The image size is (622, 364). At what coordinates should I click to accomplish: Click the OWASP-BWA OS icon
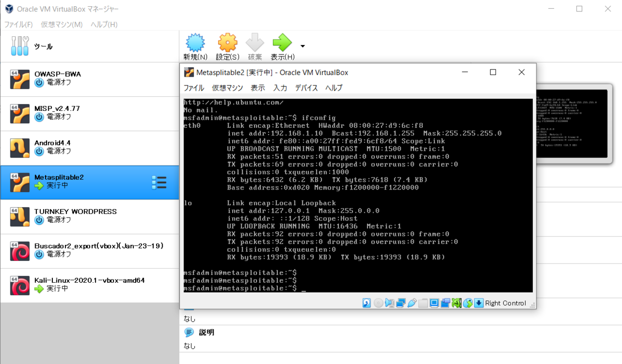pos(20,79)
